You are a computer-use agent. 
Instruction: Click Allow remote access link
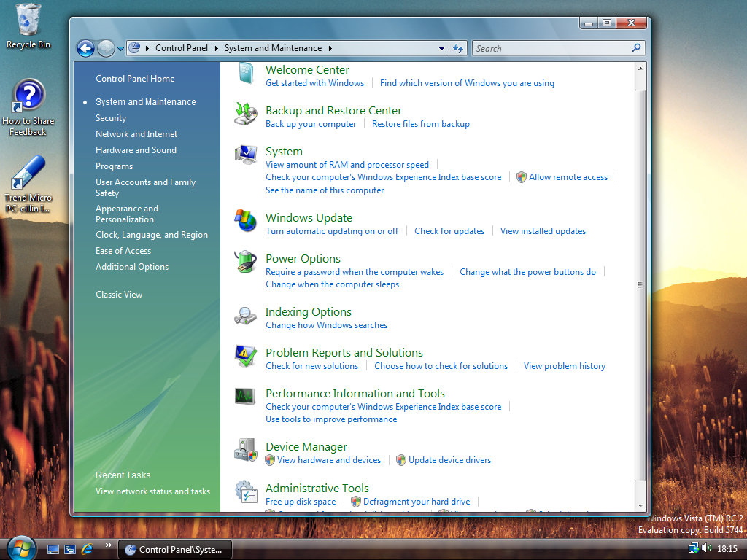tap(568, 177)
